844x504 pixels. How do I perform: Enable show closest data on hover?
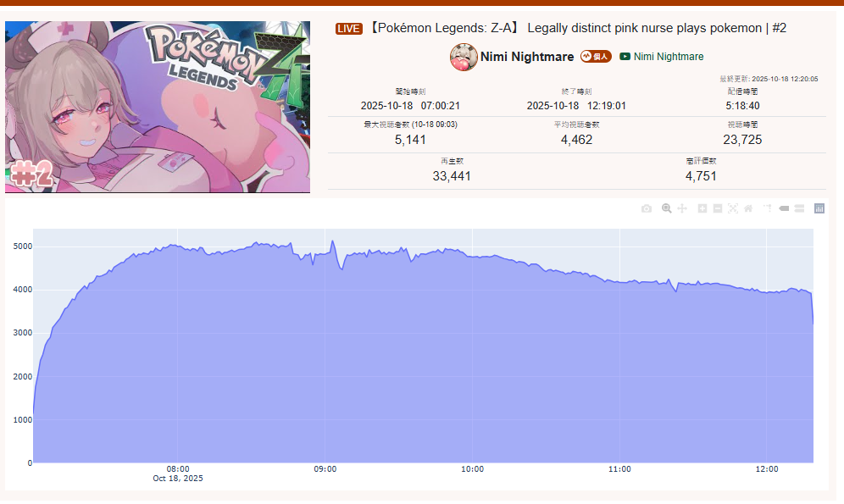coord(784,208)
